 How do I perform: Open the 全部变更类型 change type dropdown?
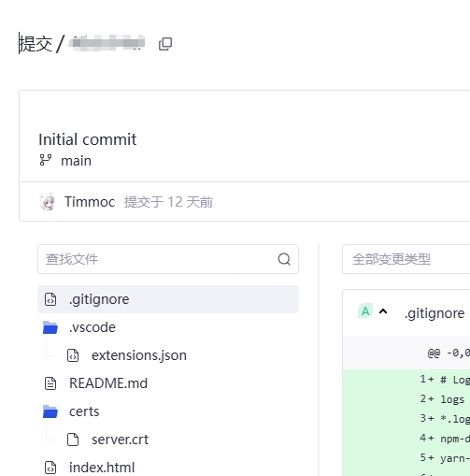406,259
